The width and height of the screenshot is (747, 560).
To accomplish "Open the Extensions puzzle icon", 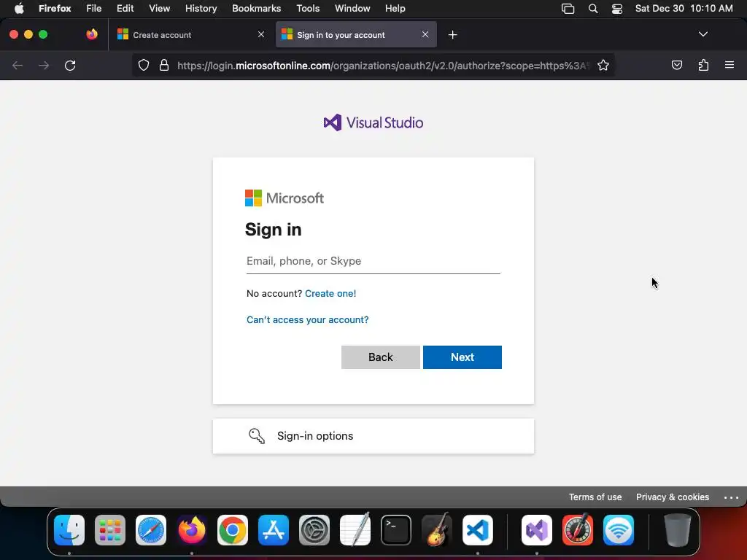I will point(703,65).
